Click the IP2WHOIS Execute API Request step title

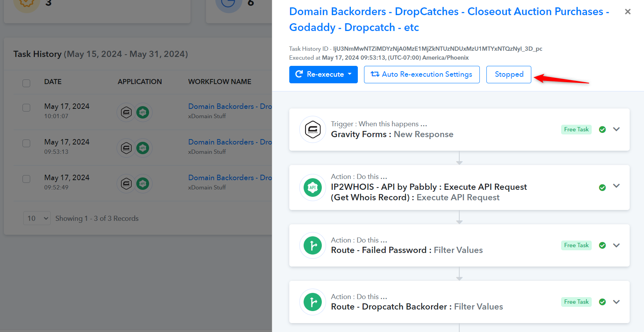point(429,192)
